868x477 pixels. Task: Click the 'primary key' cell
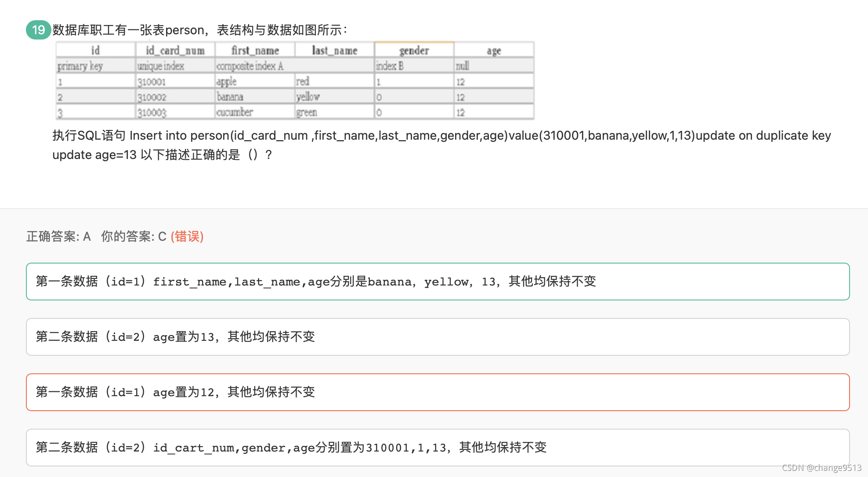[x=95, y=66]
